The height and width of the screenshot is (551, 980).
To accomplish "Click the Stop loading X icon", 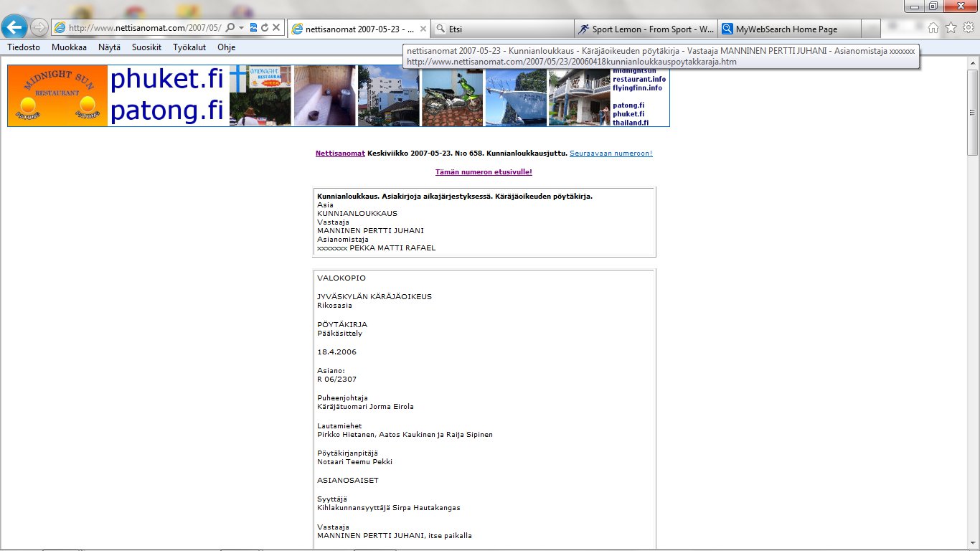I will pyautogui.click(x=276, y=27).
